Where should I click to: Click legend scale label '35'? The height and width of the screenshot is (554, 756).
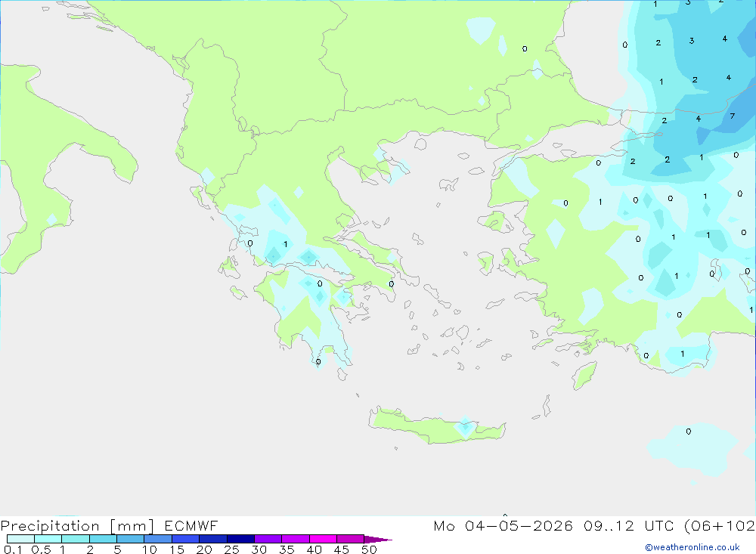coord(287,549)
